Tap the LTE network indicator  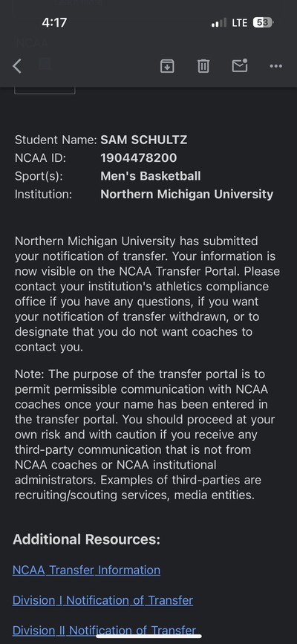point(240,22)
